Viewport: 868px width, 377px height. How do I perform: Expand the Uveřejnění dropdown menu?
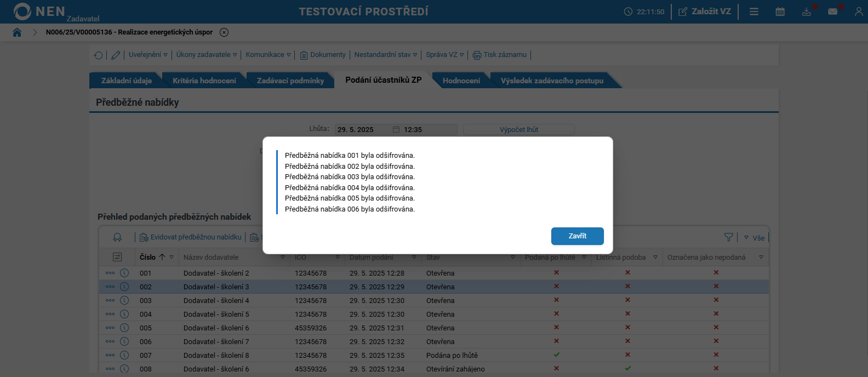(x=148, y=55)
